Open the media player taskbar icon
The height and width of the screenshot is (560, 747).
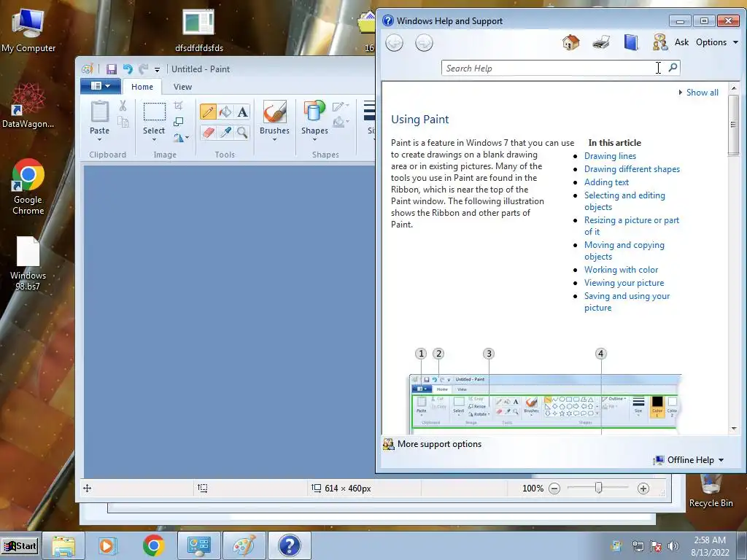tap(107, 545)
